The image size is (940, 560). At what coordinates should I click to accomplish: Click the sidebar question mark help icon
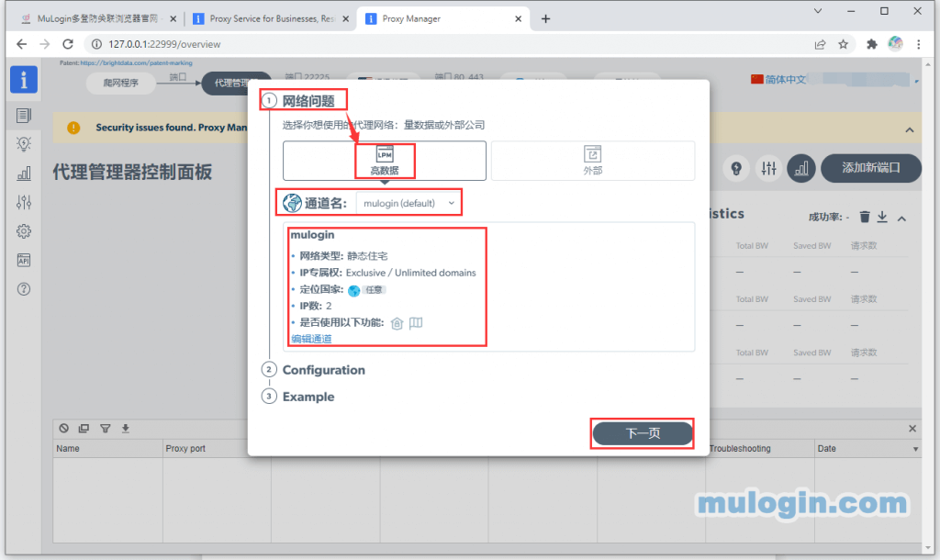coord(24,289)
